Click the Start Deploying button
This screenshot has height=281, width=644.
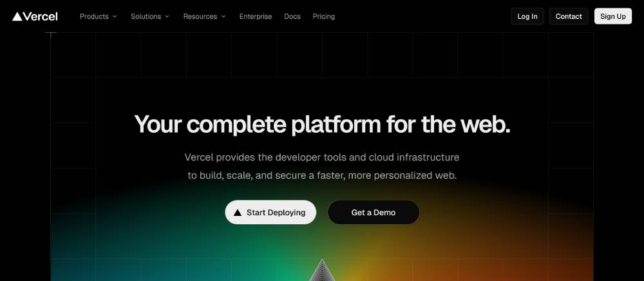pos(270,213)
